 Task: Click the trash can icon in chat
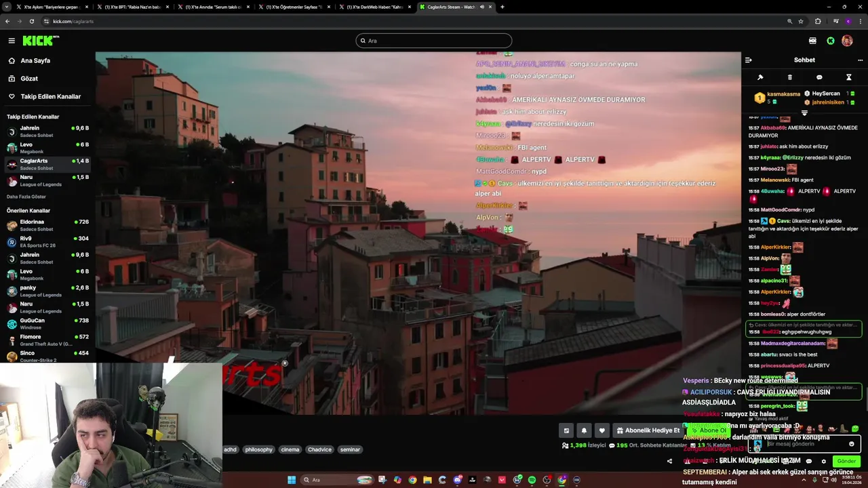789,77
